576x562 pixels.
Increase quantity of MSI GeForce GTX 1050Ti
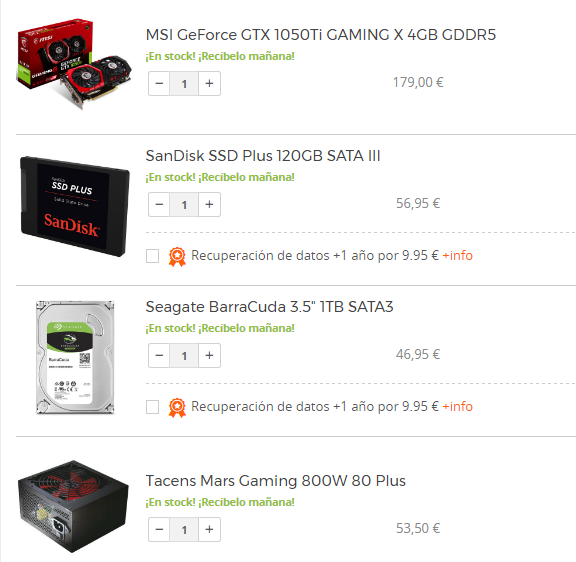[209, 84]
